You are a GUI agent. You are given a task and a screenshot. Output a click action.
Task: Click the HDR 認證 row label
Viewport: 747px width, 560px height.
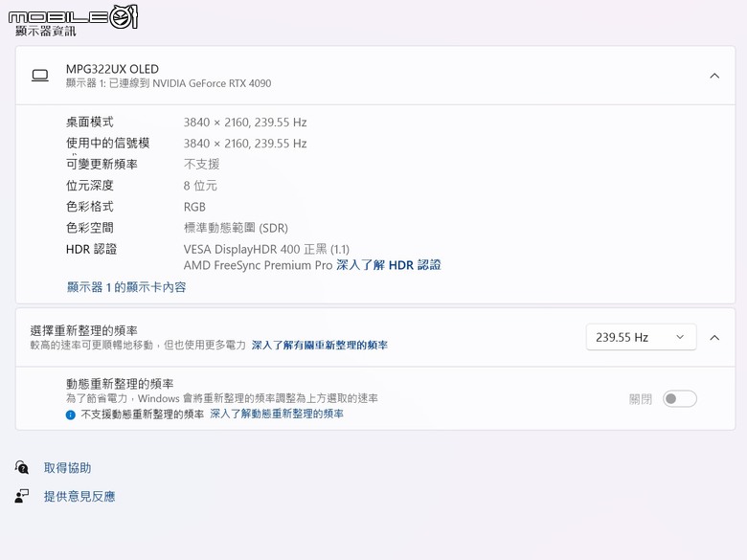pos(91,249)
